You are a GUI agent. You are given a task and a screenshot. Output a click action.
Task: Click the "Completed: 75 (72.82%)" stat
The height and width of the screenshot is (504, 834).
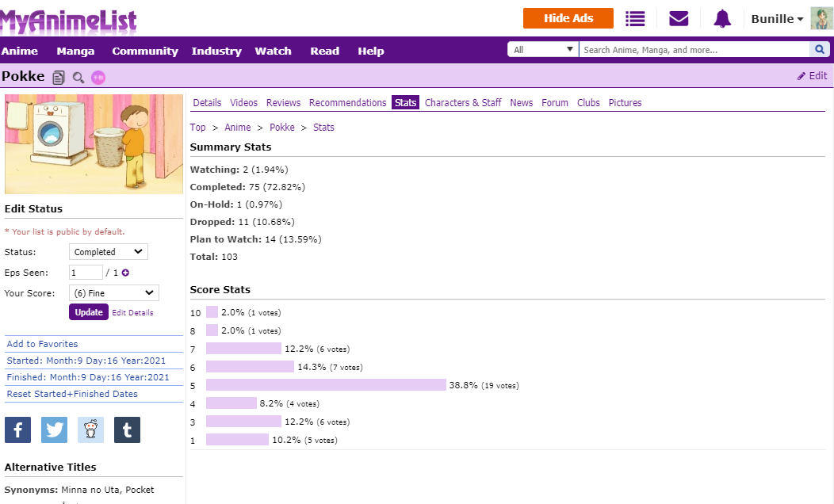(x=247, y=187)
